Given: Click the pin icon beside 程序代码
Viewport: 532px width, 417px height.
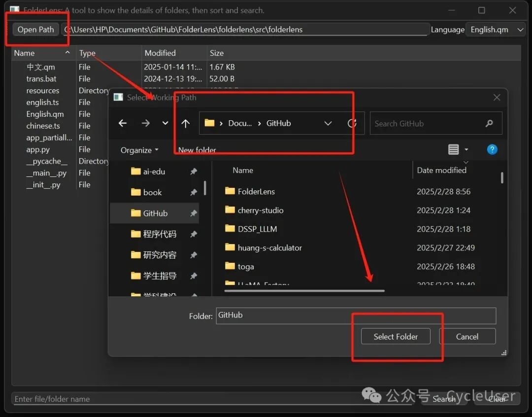Looking at the screenshot, I should coord(194,234).
